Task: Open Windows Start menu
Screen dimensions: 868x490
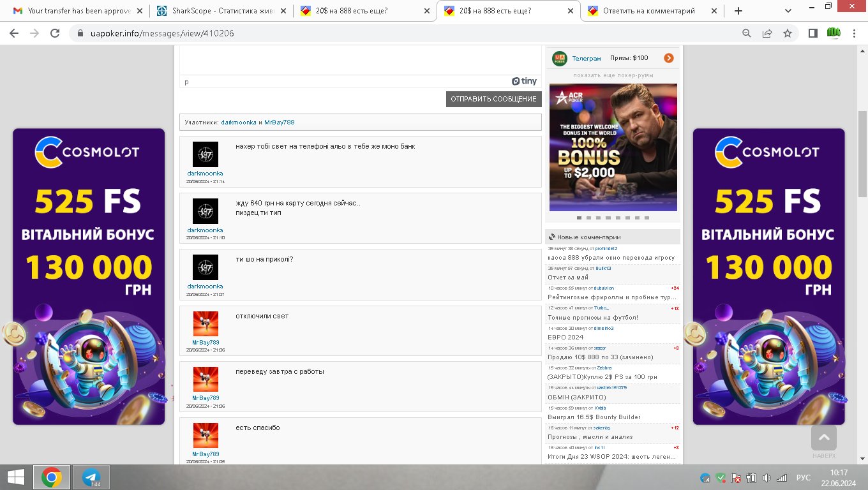Action: tap(16, 477)
